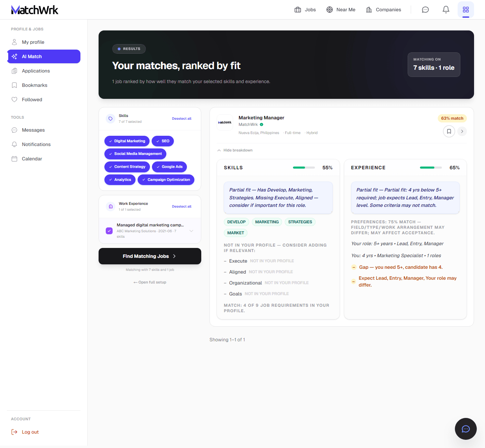Click the Skills tag icon
This screenshot has height=448, width=485.
tap(111, 119)
